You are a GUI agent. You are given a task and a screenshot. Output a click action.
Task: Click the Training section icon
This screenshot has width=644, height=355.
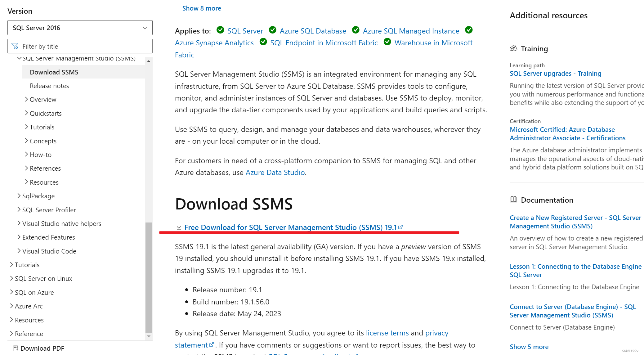[513, 48]
